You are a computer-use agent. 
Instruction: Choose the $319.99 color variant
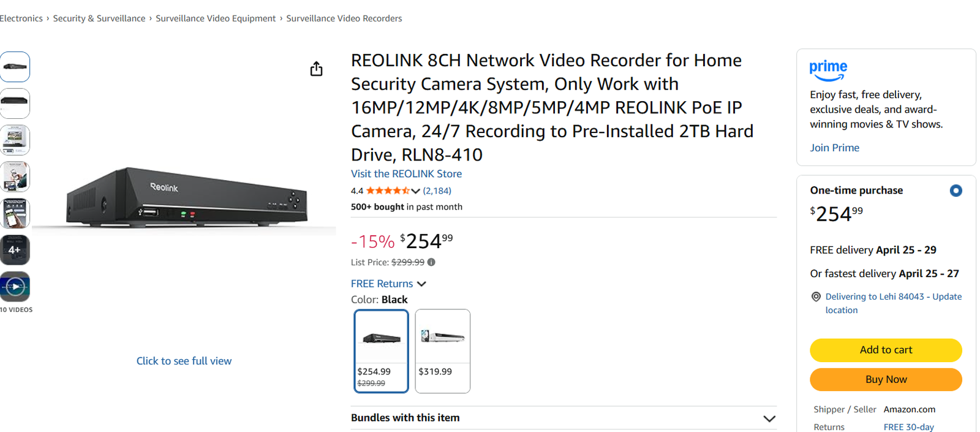tap(442, 351)
